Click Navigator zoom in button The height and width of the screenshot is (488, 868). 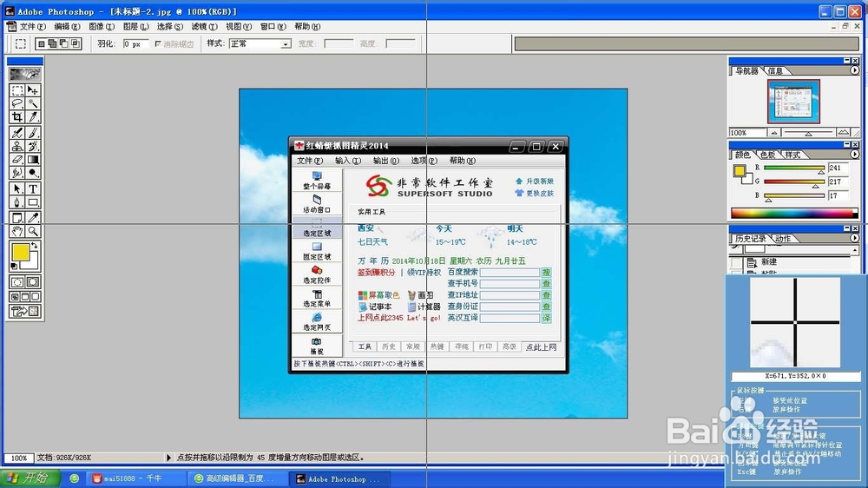[x=844, y=132]
